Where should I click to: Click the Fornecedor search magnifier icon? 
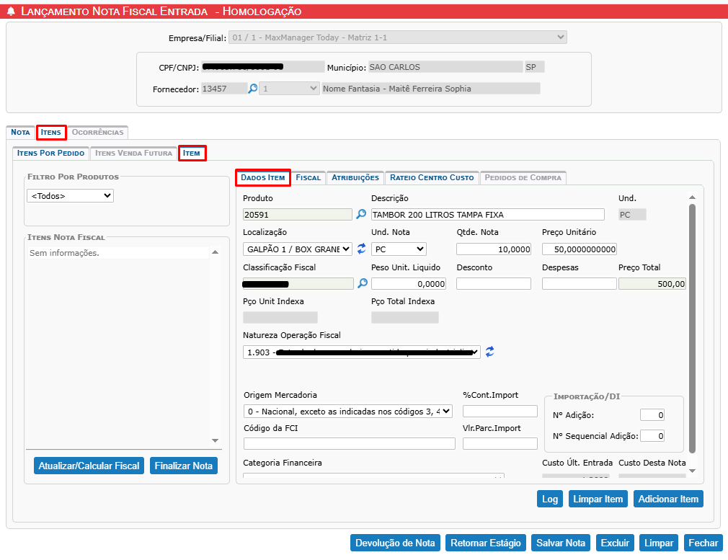252,89
